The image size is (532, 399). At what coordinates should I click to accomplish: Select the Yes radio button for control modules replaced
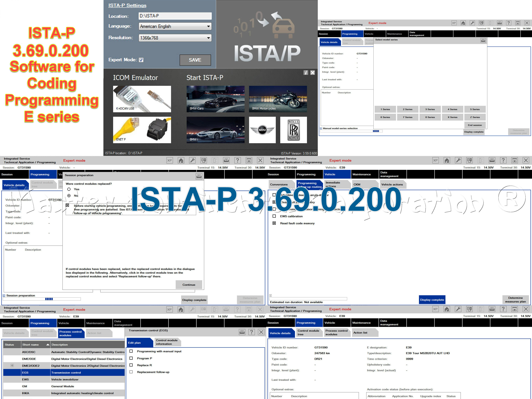click(69, 189)
